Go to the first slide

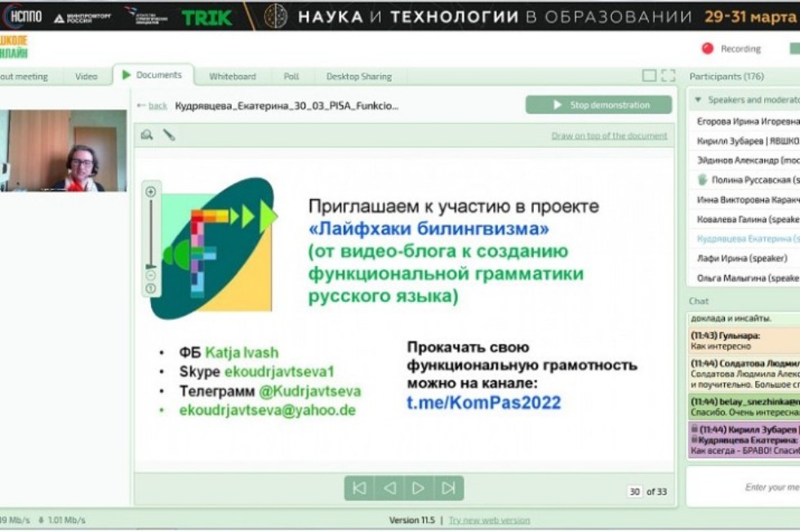click(359, 488)
